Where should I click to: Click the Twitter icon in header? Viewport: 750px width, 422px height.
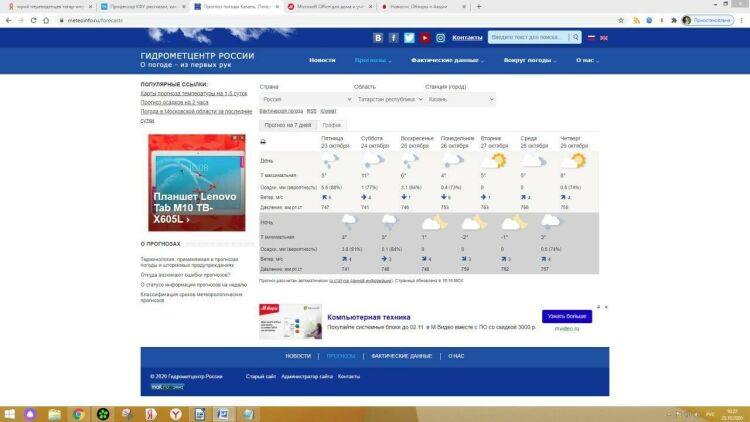pos(409,38)
